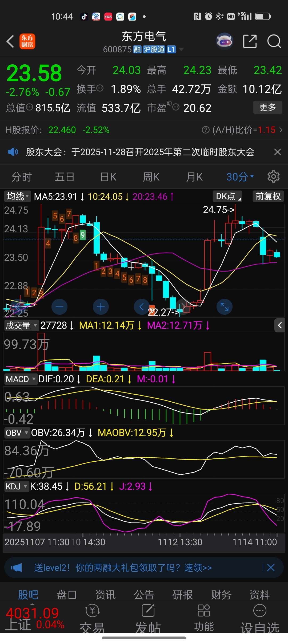Screen dimensions: 288x644
Task: Tap the TikTok status bar icon
Action: pyautogui.click(x=84, y=17)
